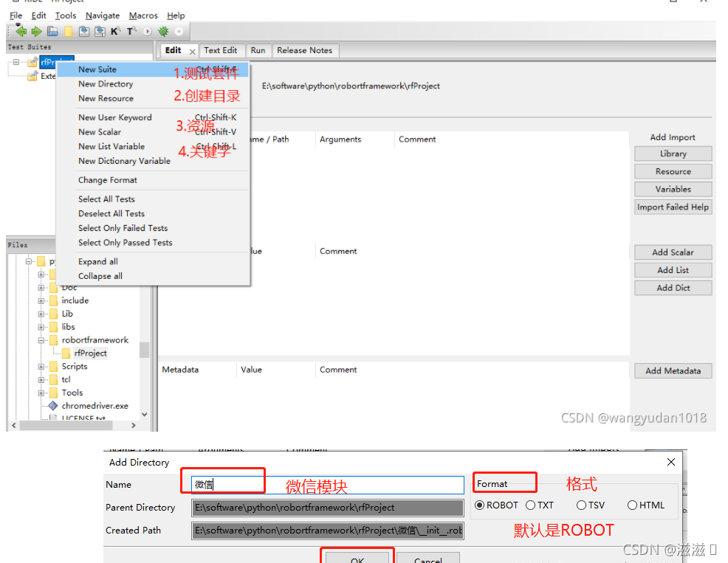Click the green Go Back arrow

point(21,31)
